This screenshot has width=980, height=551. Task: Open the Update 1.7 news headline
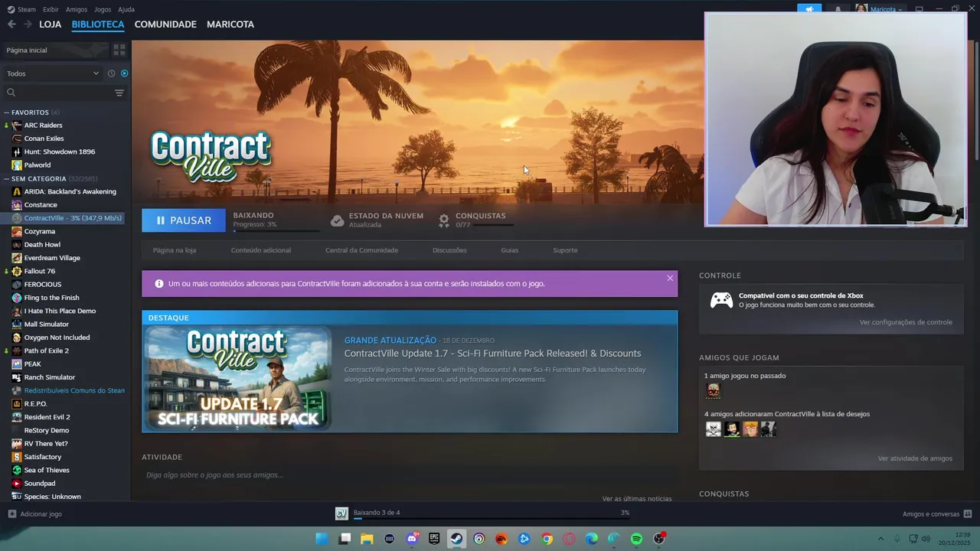click(492, 354)
